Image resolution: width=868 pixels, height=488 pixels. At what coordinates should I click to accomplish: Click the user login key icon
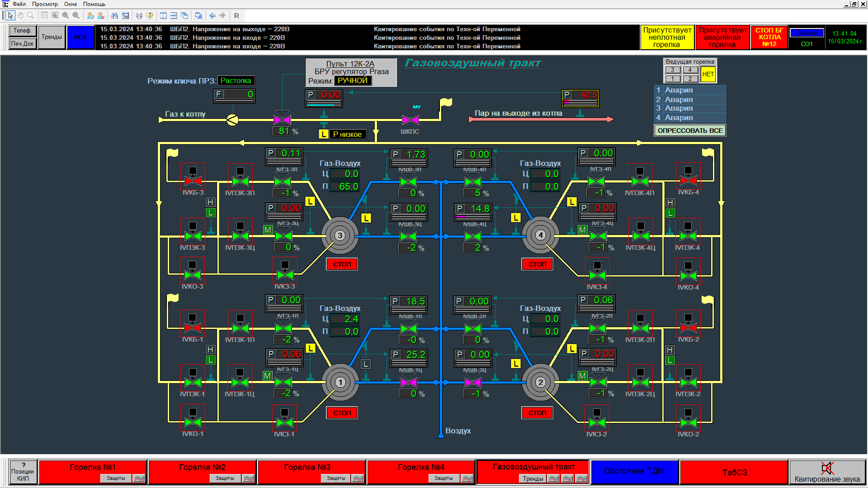click(x=90, y=15)
